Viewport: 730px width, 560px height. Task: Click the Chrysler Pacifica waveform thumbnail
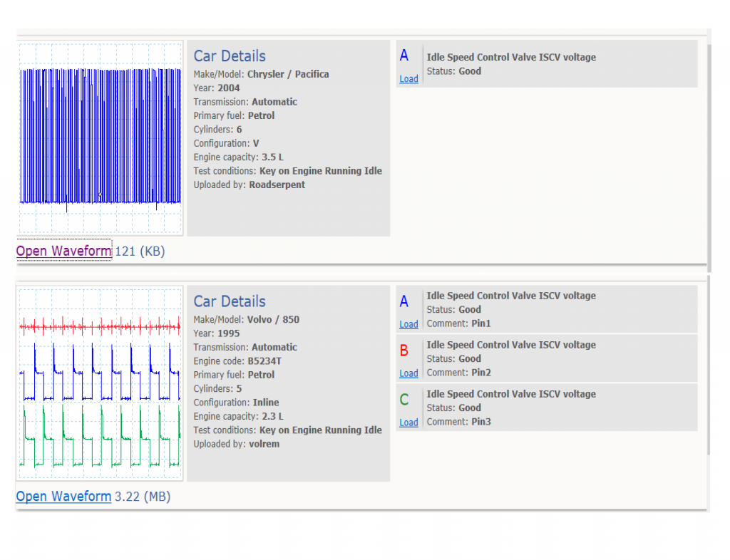[100, 138]
